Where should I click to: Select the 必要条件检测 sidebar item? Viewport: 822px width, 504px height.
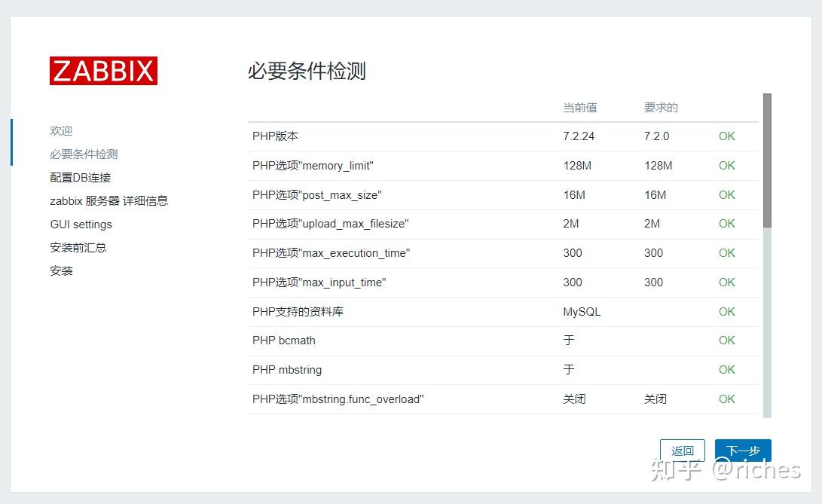click(83, 154)
